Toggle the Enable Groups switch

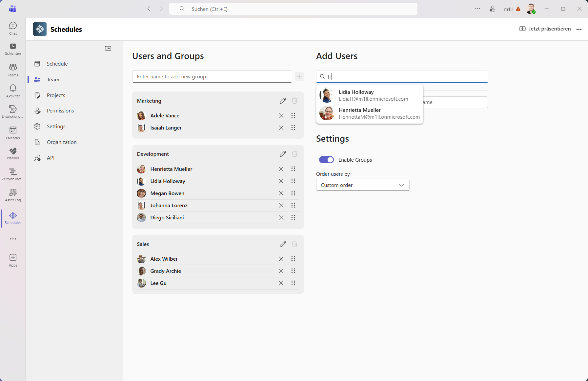pyautogui.click(x=326, y=160)
